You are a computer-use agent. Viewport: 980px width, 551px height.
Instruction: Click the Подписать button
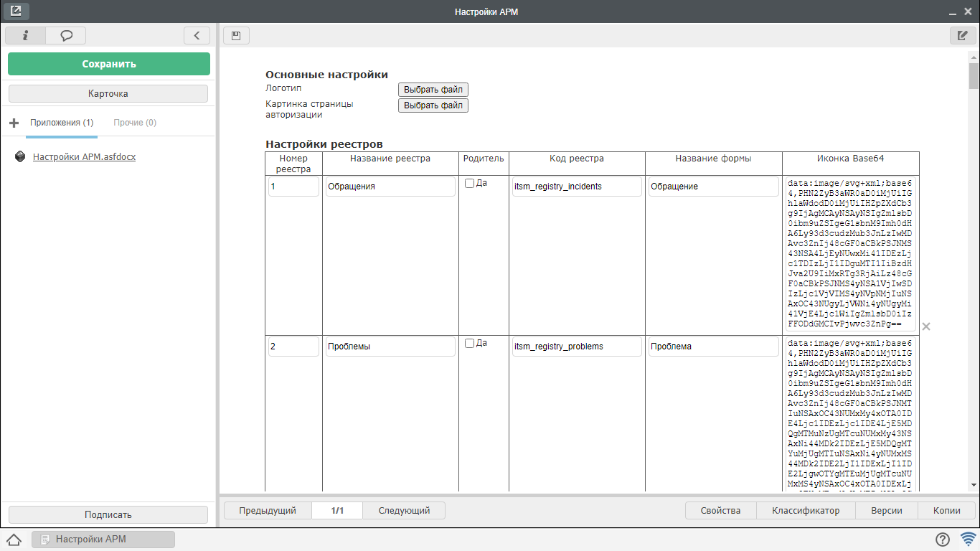coord(108,514)
